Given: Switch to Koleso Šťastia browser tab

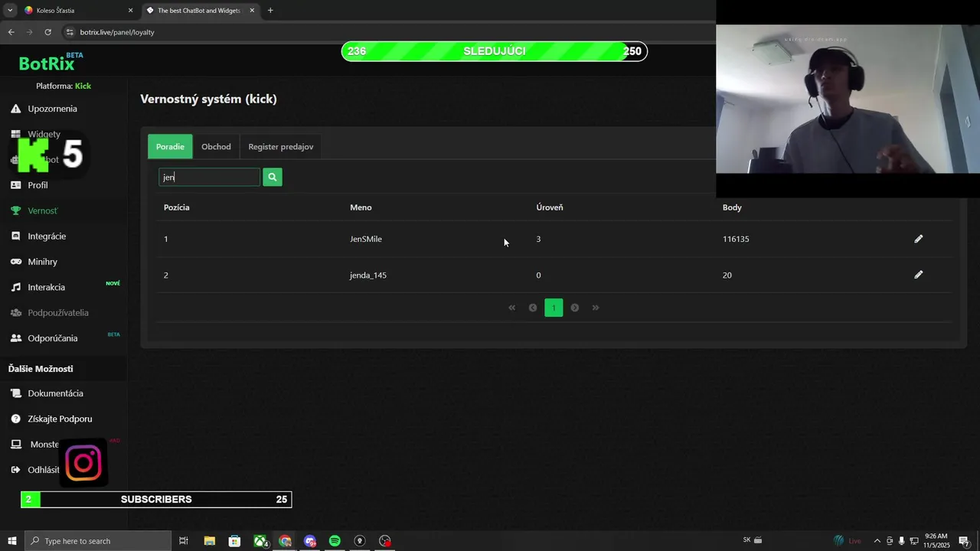Looking at the screenshot, I should pos(77,11).
